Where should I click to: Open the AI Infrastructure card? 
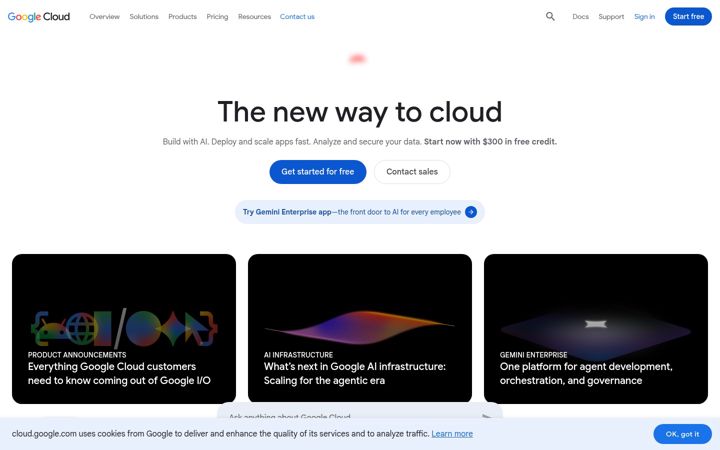pos(360,329)
